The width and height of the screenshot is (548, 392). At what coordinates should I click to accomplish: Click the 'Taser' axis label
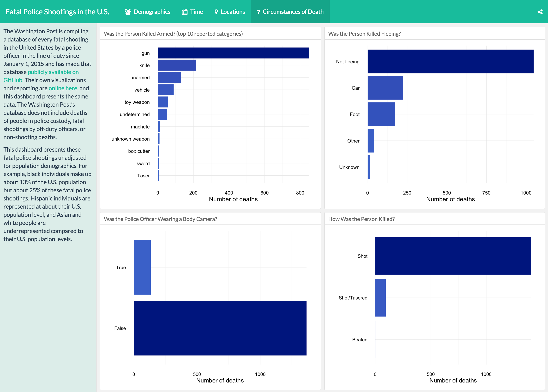(143, 176)
